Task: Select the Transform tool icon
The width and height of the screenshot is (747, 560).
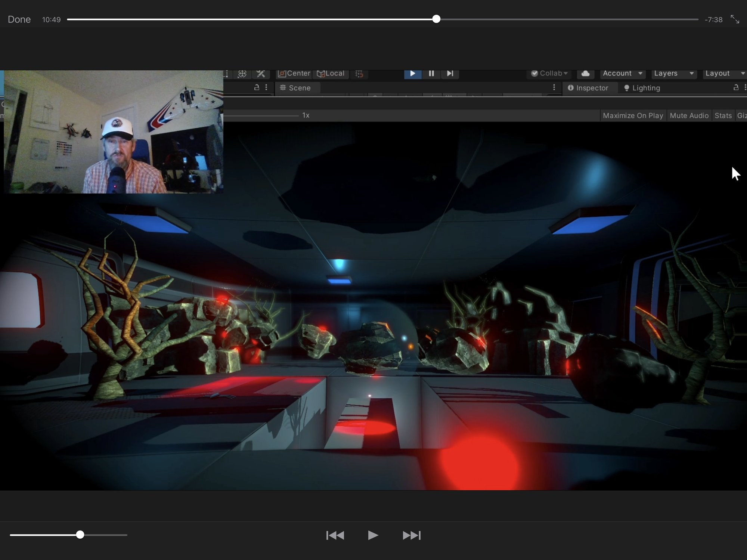Action: (242, 74)
